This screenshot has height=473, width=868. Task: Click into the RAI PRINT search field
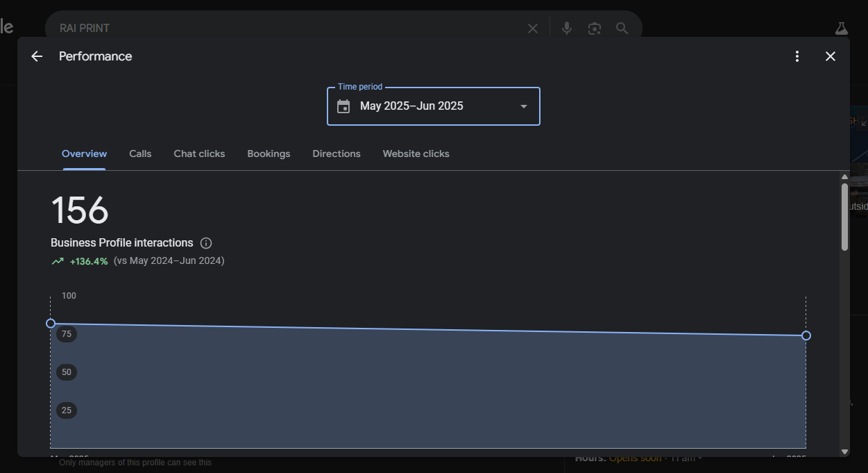tap(278, 28)
